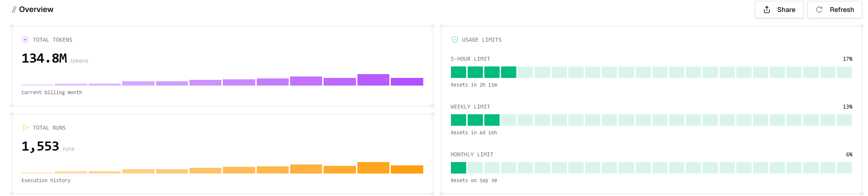
Task: Select the last purple token usage bar
Action: tap(407, 82)
